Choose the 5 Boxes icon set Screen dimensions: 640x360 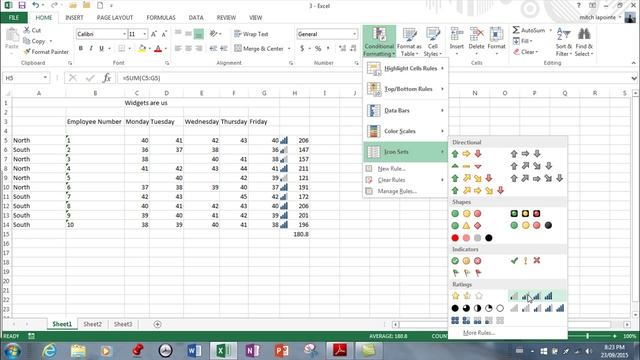pos(478,320)
